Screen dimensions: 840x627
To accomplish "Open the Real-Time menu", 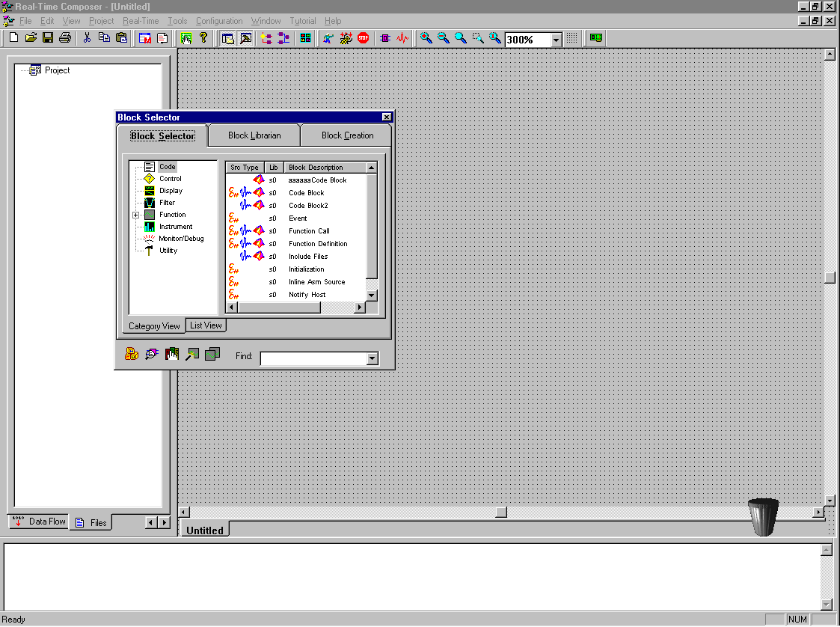I will pyautogui.click(x=141, y=21).
